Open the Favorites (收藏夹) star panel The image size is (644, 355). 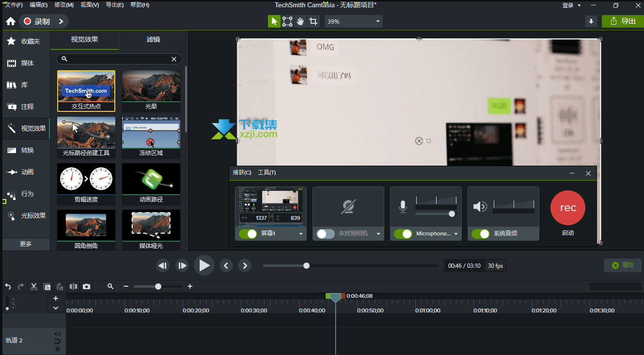click(26, 41)
